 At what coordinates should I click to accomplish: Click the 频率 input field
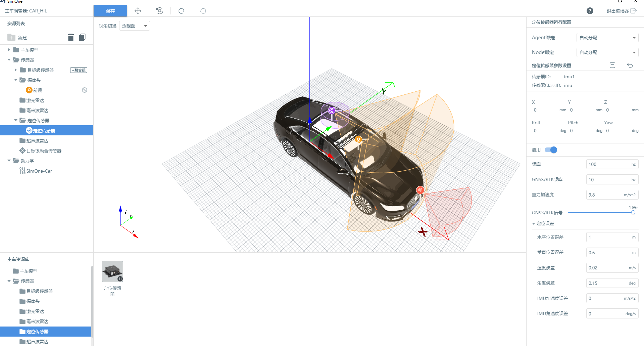pos(612,164)
